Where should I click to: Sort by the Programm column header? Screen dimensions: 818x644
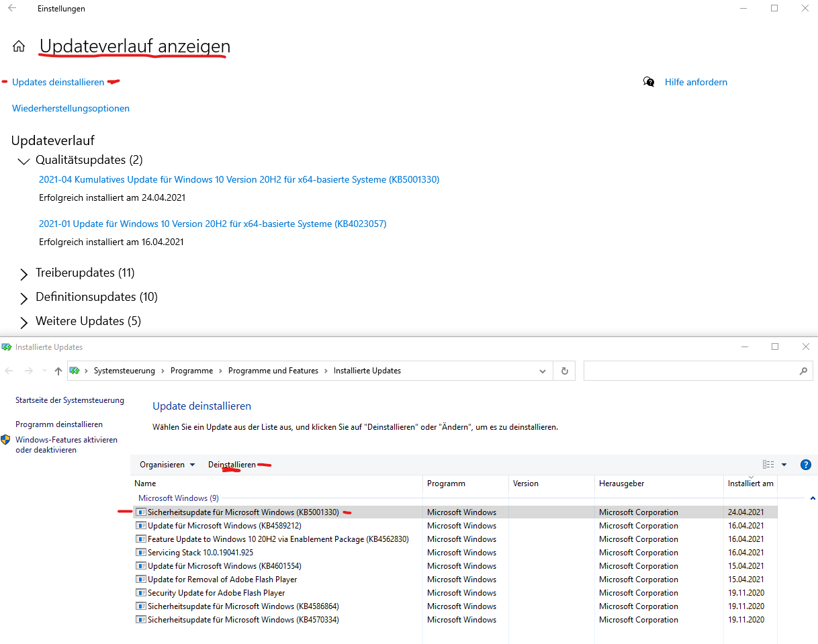(467, 484)
